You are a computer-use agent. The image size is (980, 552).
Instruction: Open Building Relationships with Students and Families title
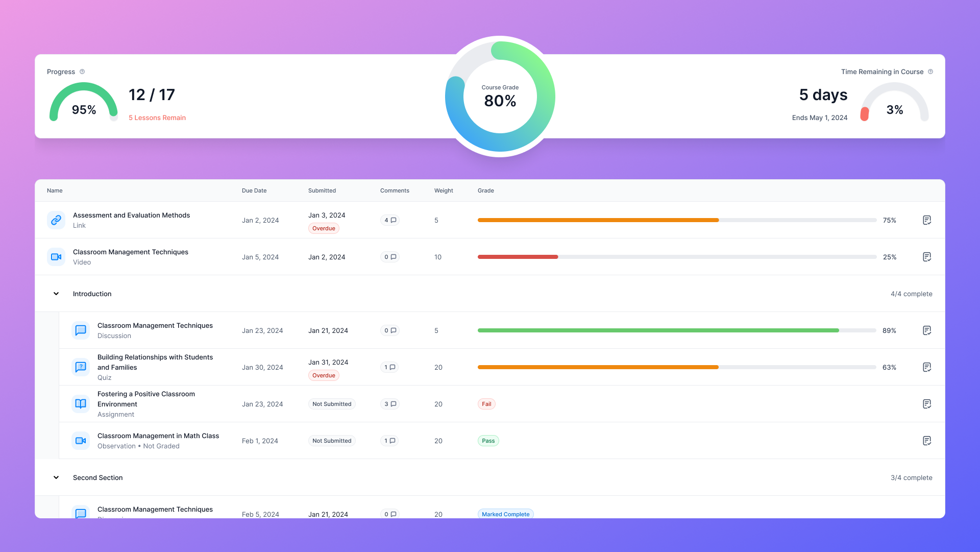[x=155, y=362]
